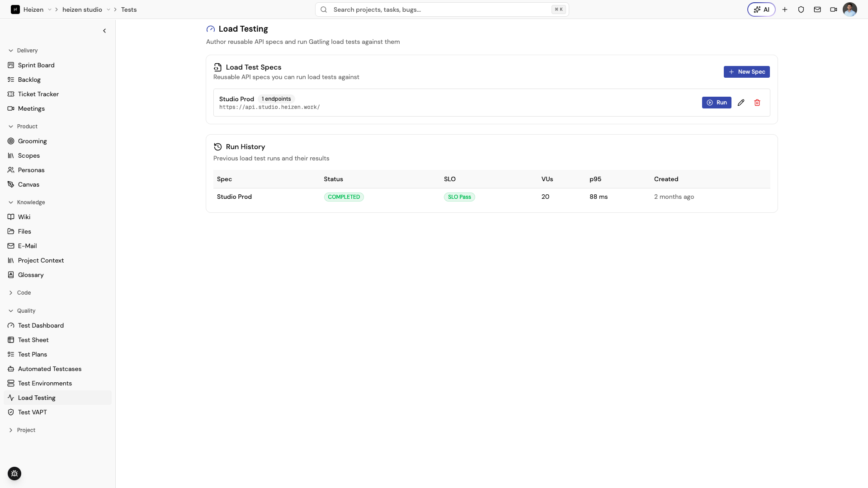Open the Studio Prod run history row
Image resolution: width=868 pixels, height=488 pixels.
(491, 197)
